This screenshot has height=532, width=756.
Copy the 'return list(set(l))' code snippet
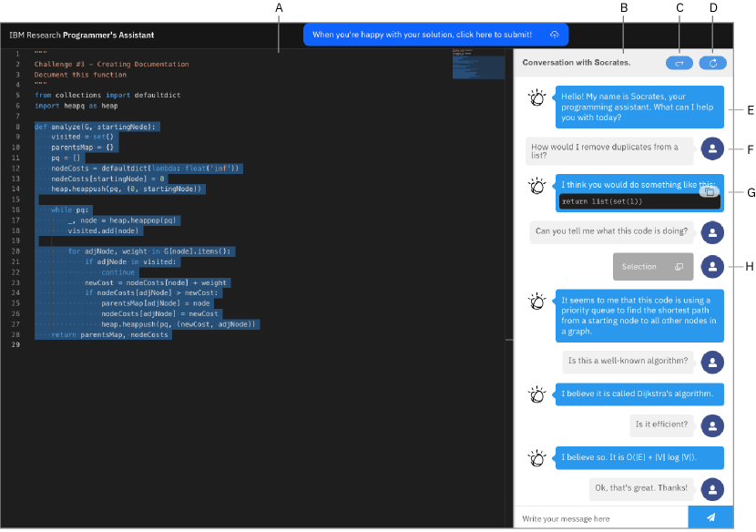pyautogui.click(x=710, y=192)
